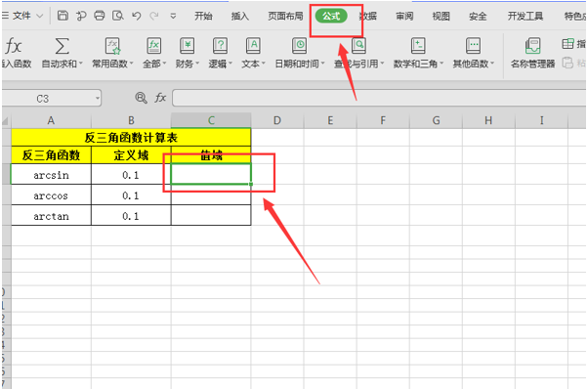
Task: Select the 0.1 value in arccos row
Action: pyautogui.click(x=131, y=194)
